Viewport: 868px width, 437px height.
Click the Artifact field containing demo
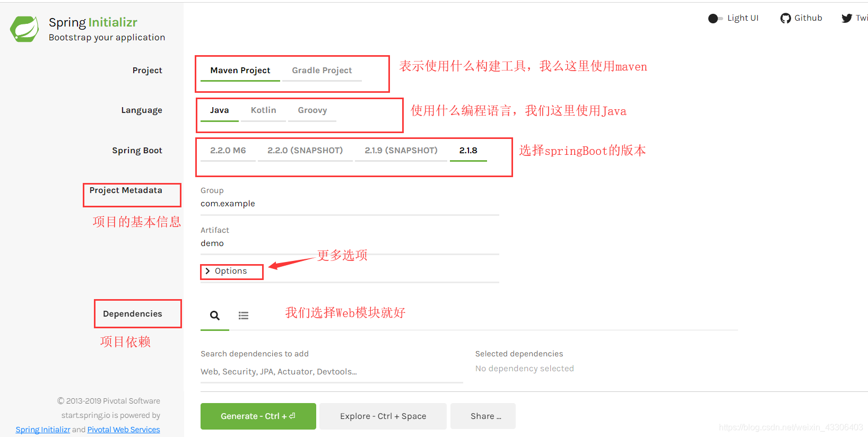tap(350, 244)
